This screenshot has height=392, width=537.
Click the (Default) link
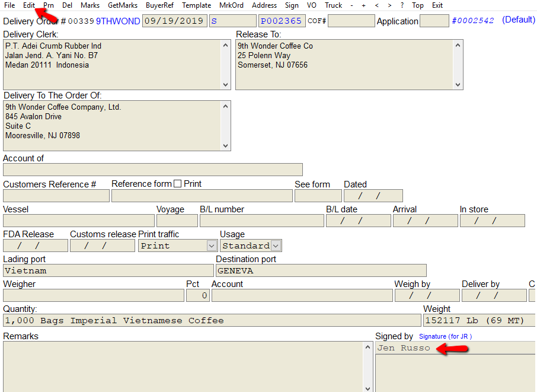click(518, 20)
